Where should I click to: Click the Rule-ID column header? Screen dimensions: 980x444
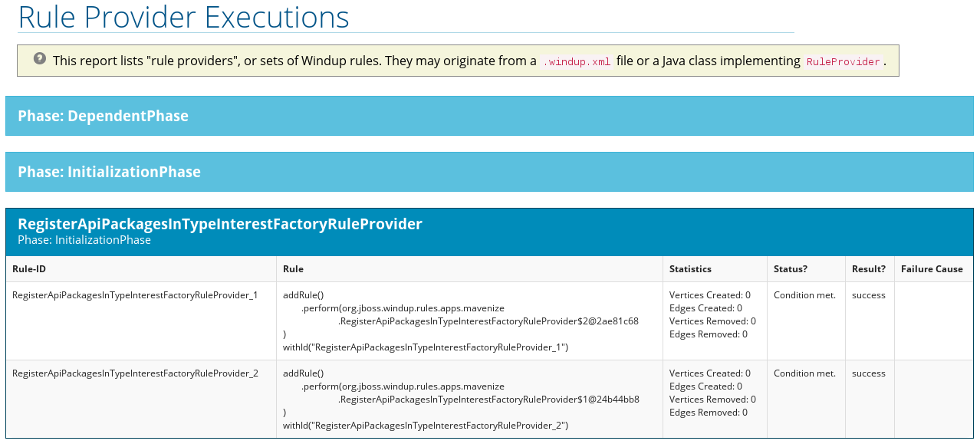pyautogui.click(x=28, y=268)
